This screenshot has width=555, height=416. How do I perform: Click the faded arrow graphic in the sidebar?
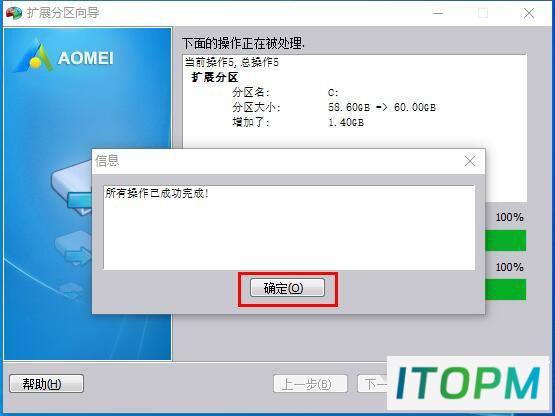click(74, 248)
